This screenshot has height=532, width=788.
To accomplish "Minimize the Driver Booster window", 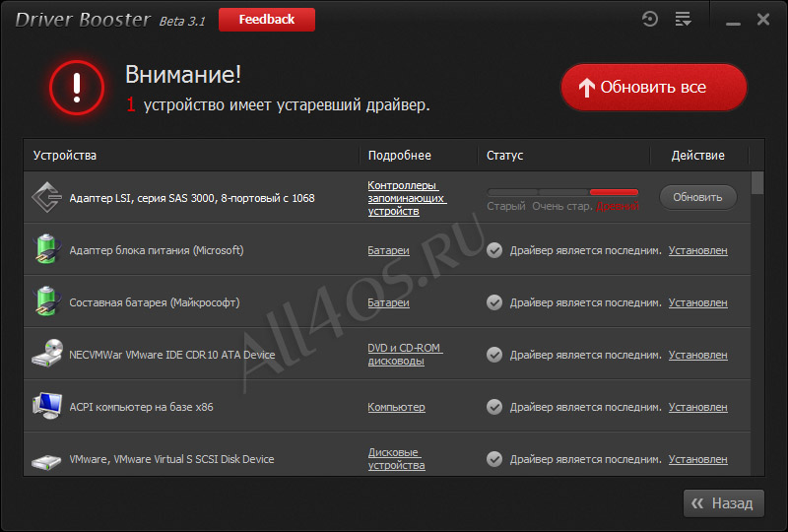I will click(733, 23).
